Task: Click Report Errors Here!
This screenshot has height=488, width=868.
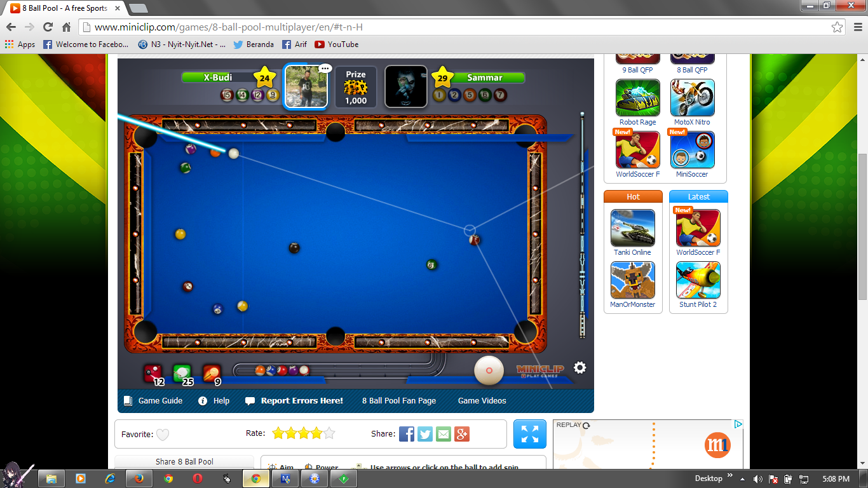Action: pyautogui.click(x=294, y=401)
